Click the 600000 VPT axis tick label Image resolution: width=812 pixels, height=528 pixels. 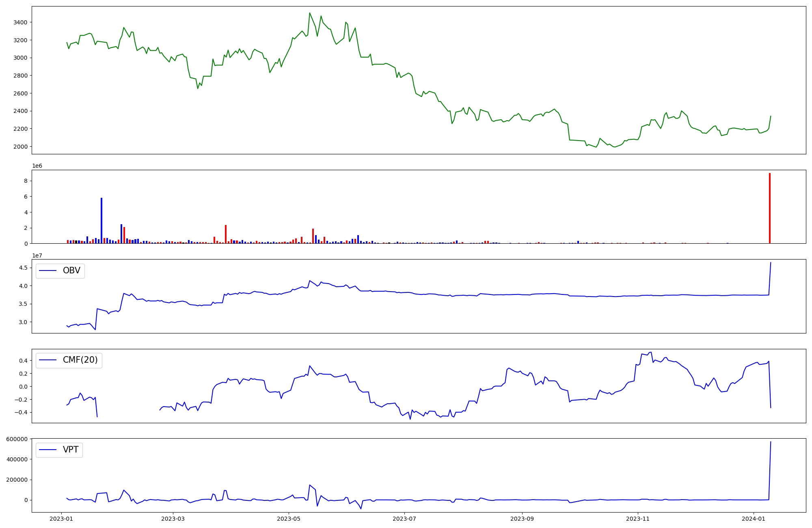(17, 439)
